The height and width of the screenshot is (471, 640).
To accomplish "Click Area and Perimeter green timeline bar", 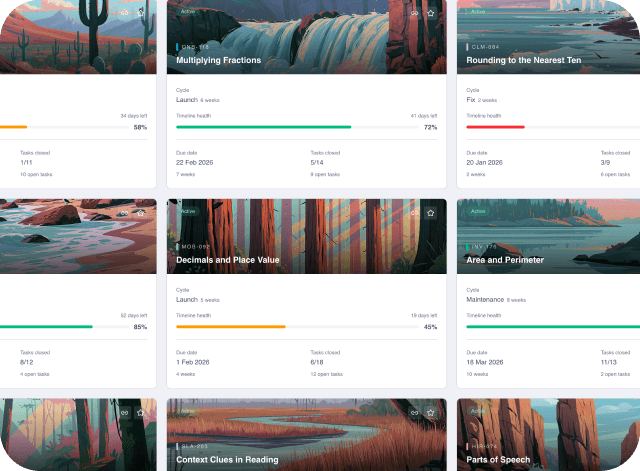I will (553, 327).
